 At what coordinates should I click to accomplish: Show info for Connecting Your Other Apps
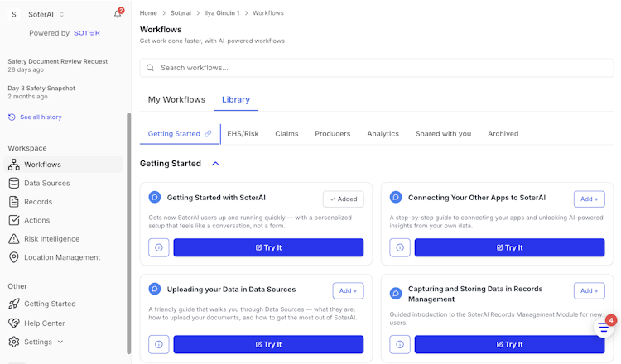point(400,247)
